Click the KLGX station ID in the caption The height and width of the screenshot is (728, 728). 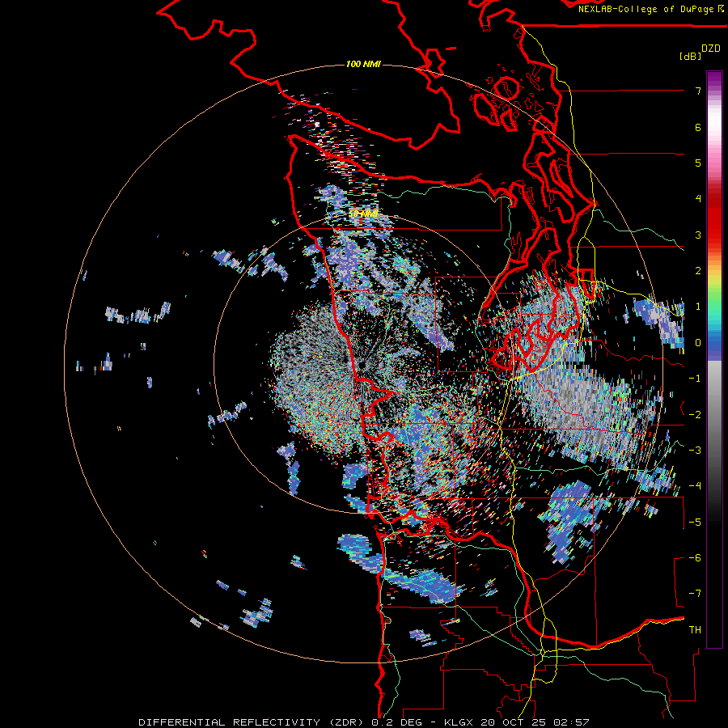coord(459,722)
